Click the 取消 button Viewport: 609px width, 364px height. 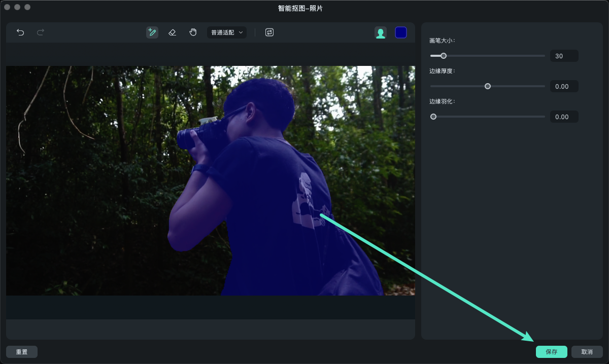pyautogui.click(x=587, y=352)
